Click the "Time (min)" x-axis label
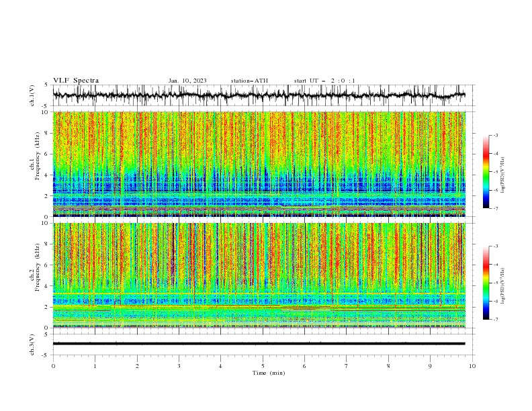532x411 pixels. [x=269, y=373]
